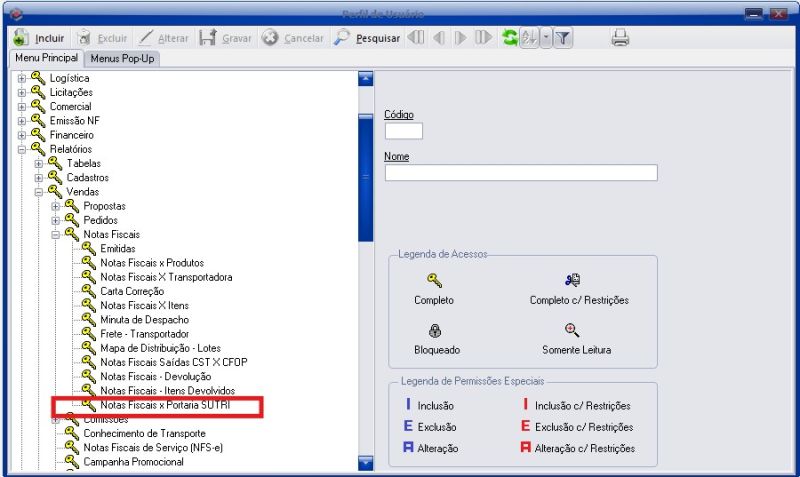Switch to the Menus Pop-Up tab
Image resolution: width=800 pixels, height=477 pixels.
tap(123, 58)
